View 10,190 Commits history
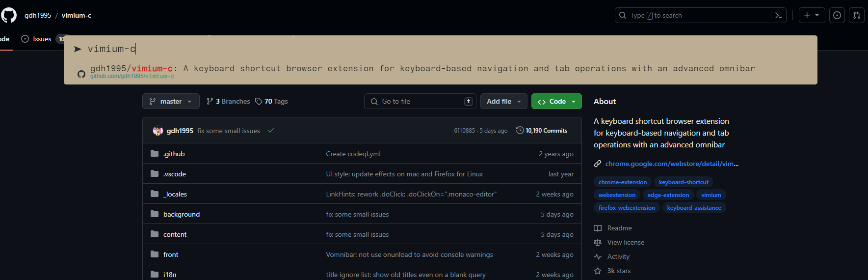868x280 pixels. 542,131
